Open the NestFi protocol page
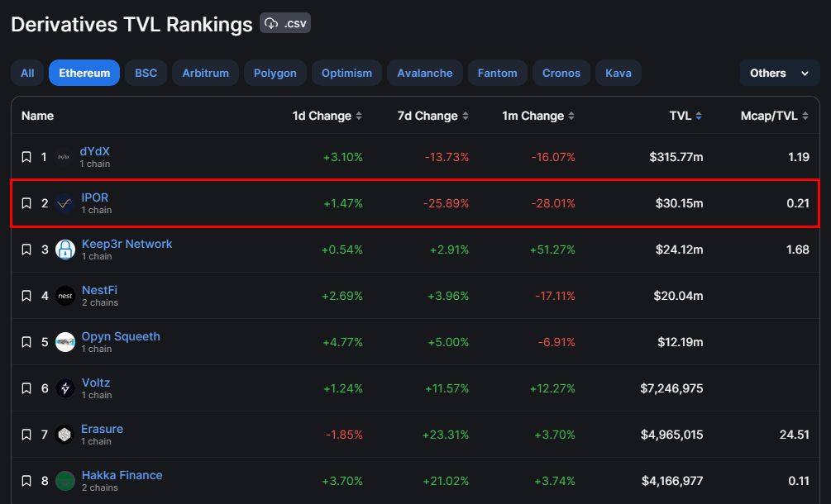 point(99,290)
